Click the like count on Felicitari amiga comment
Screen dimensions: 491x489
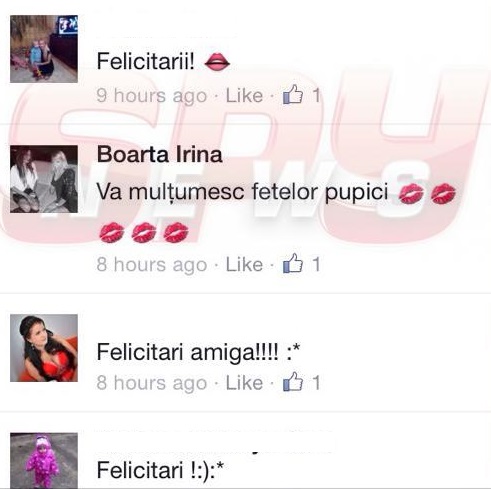pos(316,383)
